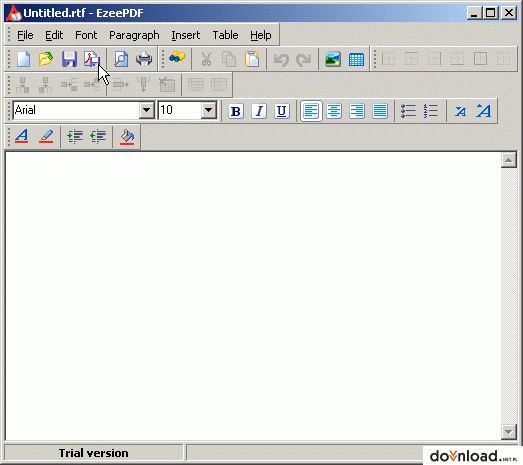Decrease paragraph indent
This screenshot has width=523, height=465.
pyautogui.click(x=98, y=136)
